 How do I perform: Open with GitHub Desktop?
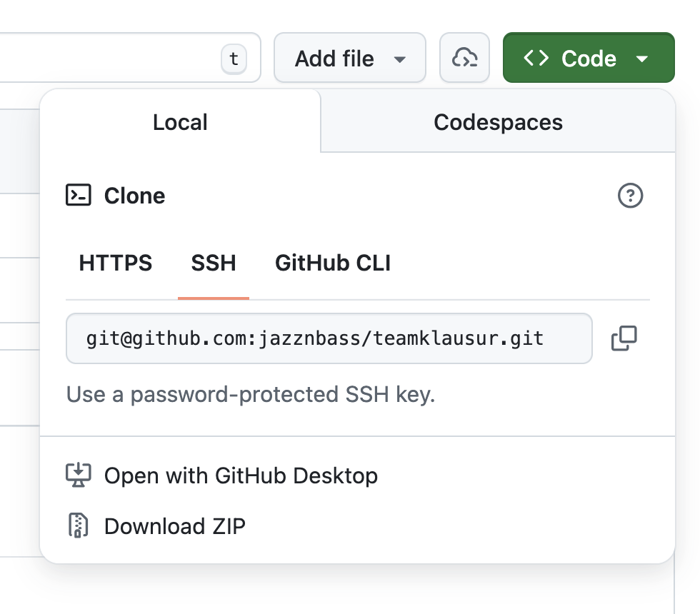(241, 475)
